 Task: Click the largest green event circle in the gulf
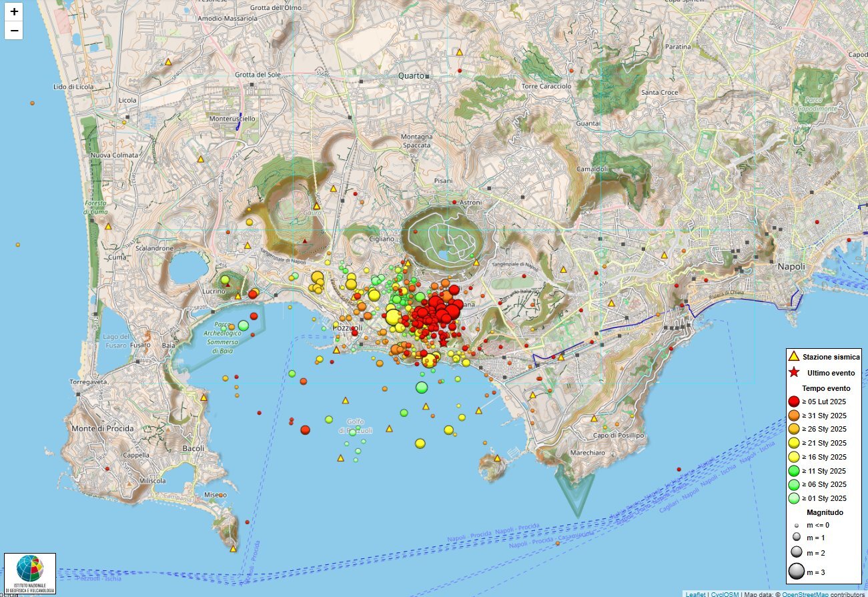coord(422,387)
